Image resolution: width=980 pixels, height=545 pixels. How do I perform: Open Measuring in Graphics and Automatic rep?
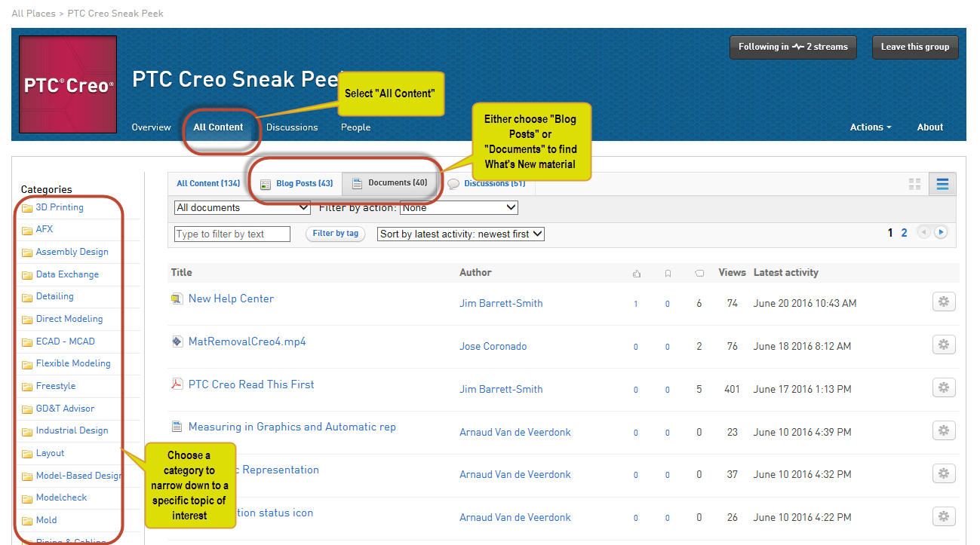(292, 427)
